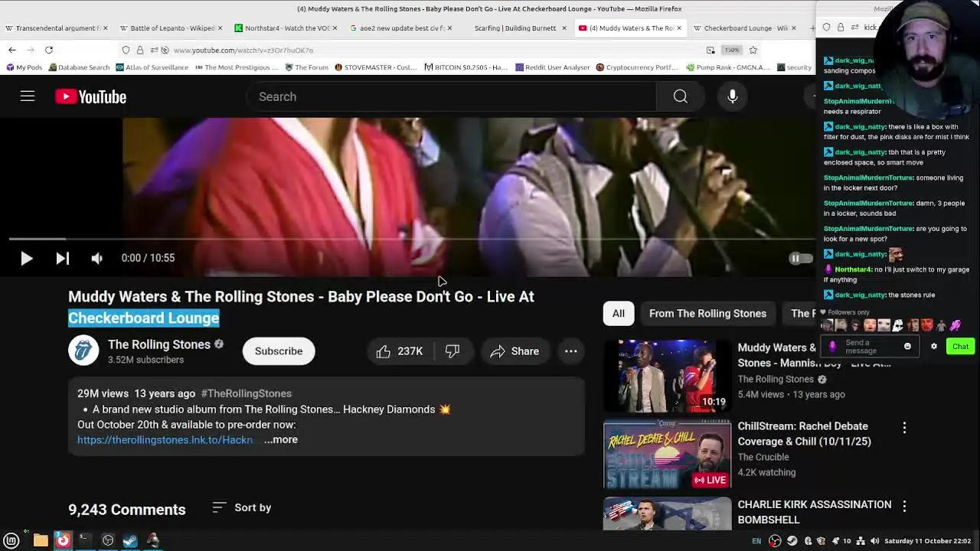
Task: Close the Battle of Lepanto tab
Action: [220, 28]
